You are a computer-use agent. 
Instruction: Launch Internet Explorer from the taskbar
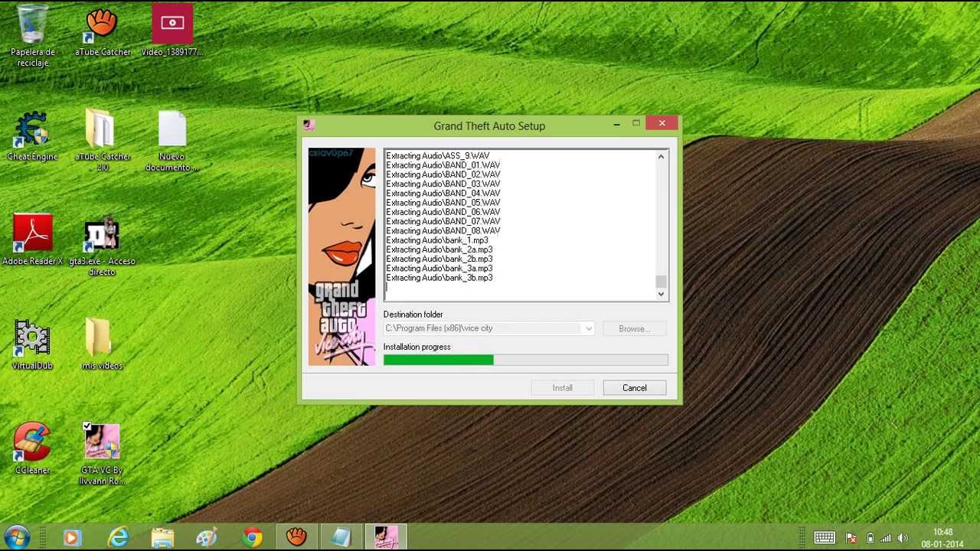pos(118,537)
